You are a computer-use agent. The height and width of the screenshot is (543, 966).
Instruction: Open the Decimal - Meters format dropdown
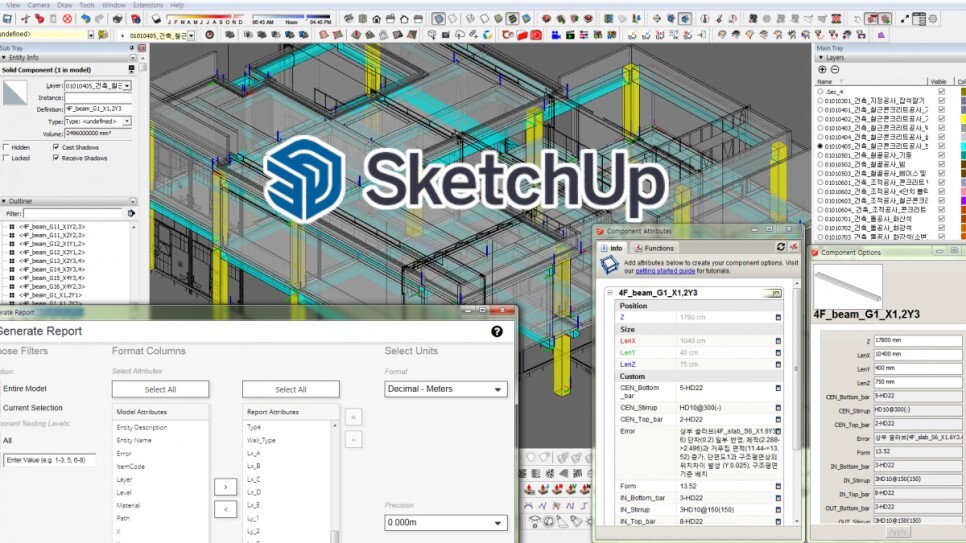(x=446, y=389)
